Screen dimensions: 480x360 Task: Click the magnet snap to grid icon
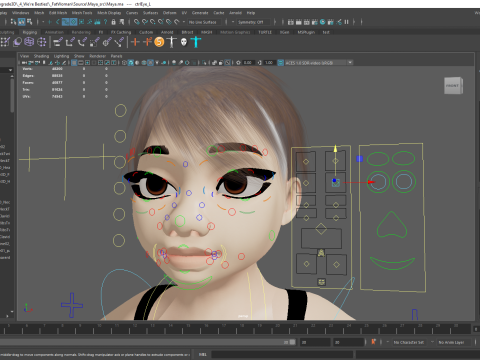click(137, 22)
